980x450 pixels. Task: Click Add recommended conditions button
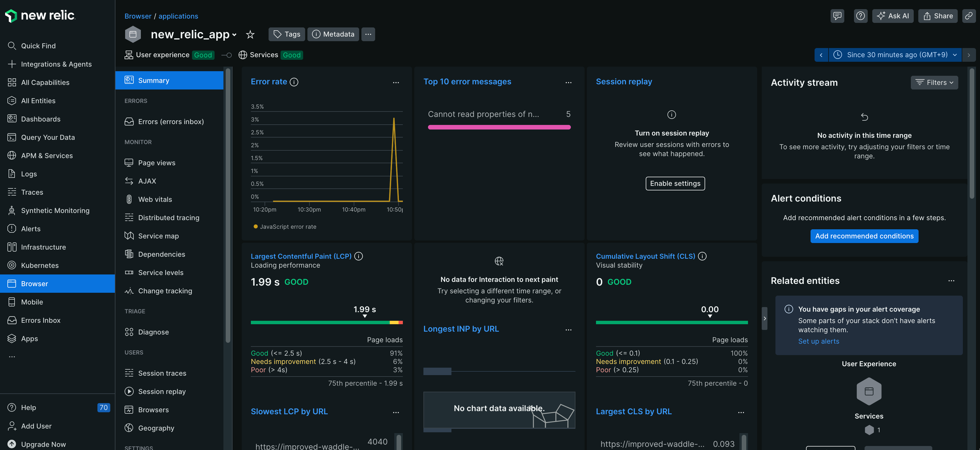click(x=864, y=236)
